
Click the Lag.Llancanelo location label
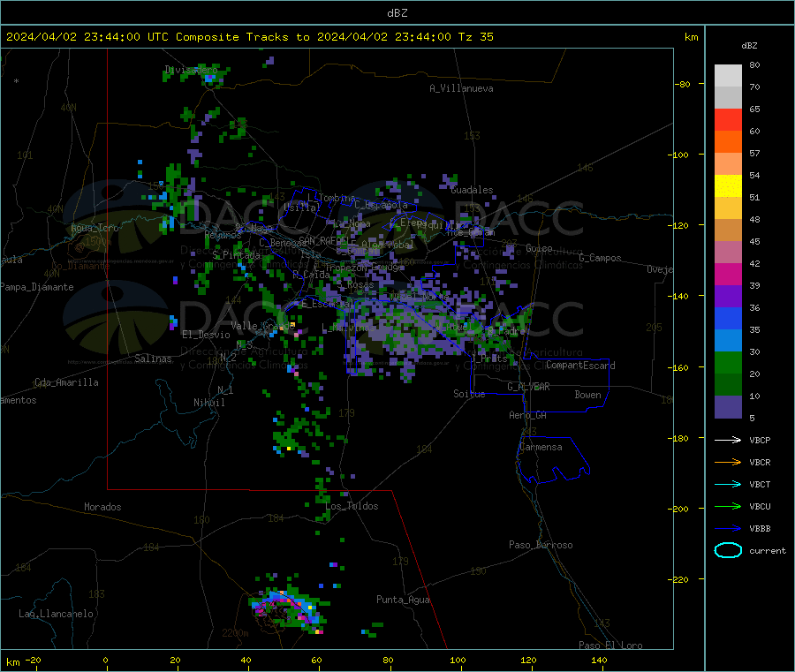(x=56, y=614)
